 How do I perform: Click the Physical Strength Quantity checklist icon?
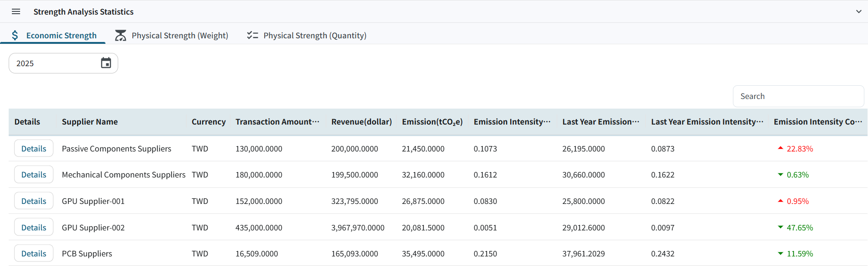pyautogui.click(x=252, y=35)
